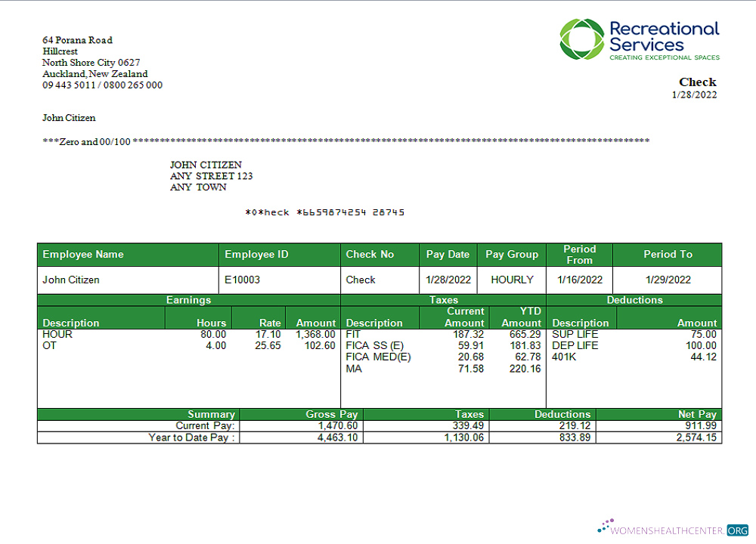Click the Check heading near the date

click(x=697, y=82)
